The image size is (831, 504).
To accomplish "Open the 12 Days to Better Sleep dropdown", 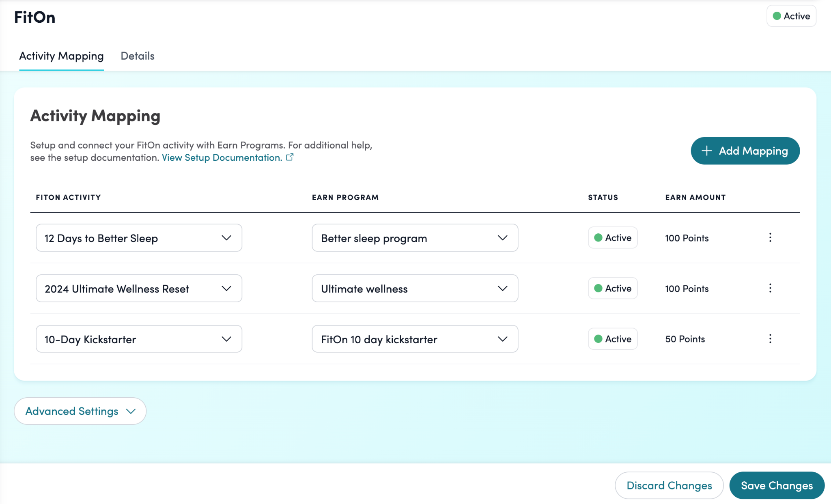I will click(x=139, y=238).
